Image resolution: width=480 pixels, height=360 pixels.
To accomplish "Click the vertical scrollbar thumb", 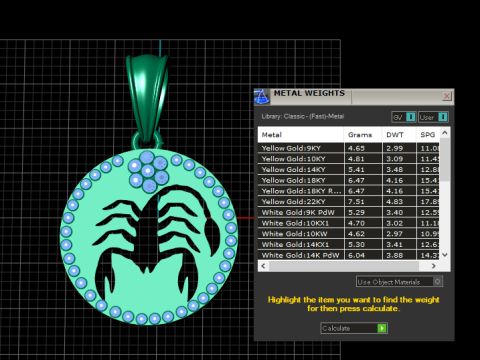I will 445,159.
